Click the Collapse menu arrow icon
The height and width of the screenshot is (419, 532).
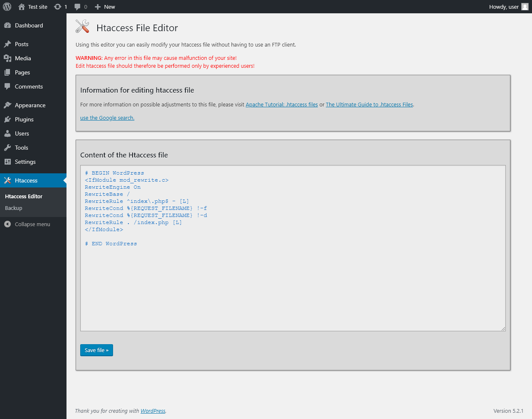click(x=7, y=224)
